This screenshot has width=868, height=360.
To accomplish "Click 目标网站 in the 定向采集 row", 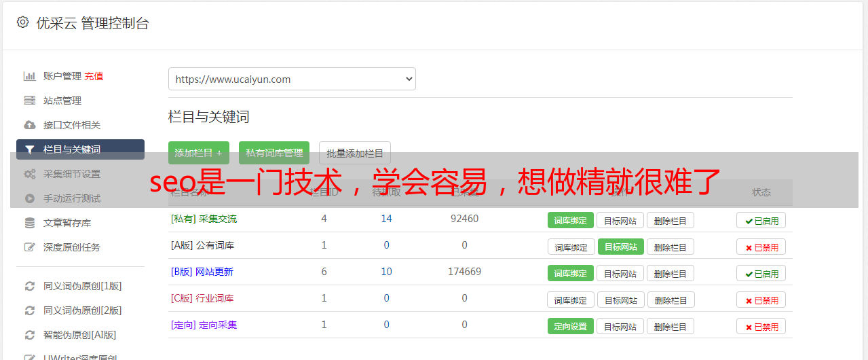I will (x=620, y=326).
